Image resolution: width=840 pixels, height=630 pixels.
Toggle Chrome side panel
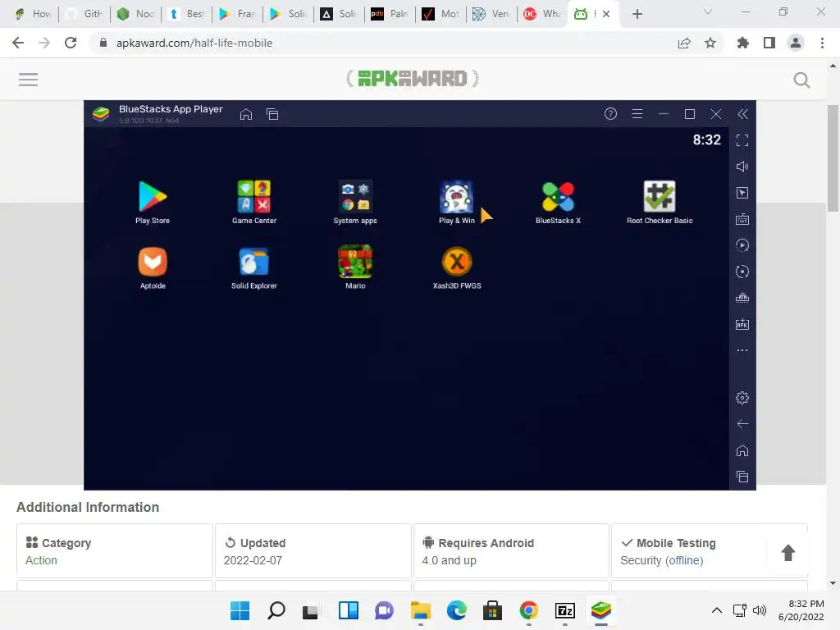point(769,43)
